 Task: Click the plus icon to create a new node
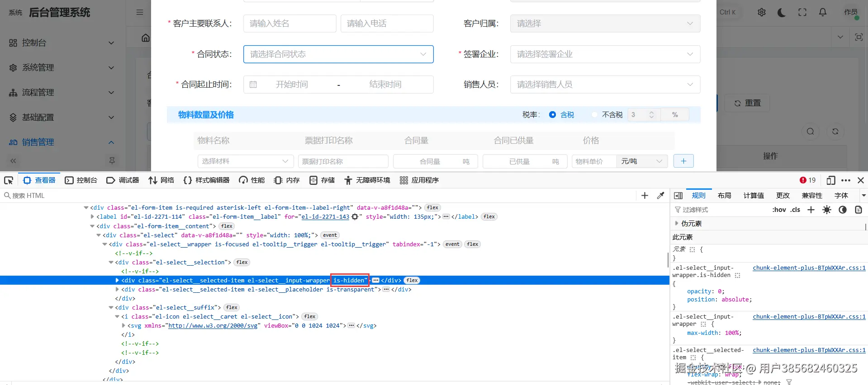coord(645,196)
